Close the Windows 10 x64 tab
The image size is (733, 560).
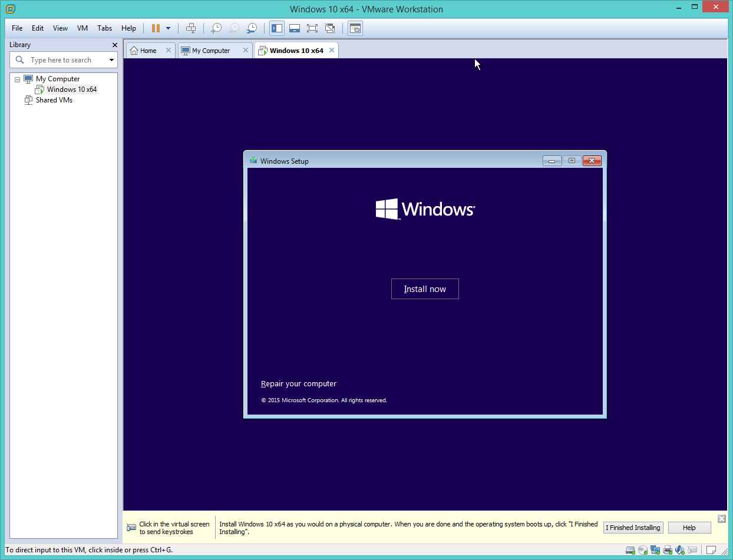(332, 51)
